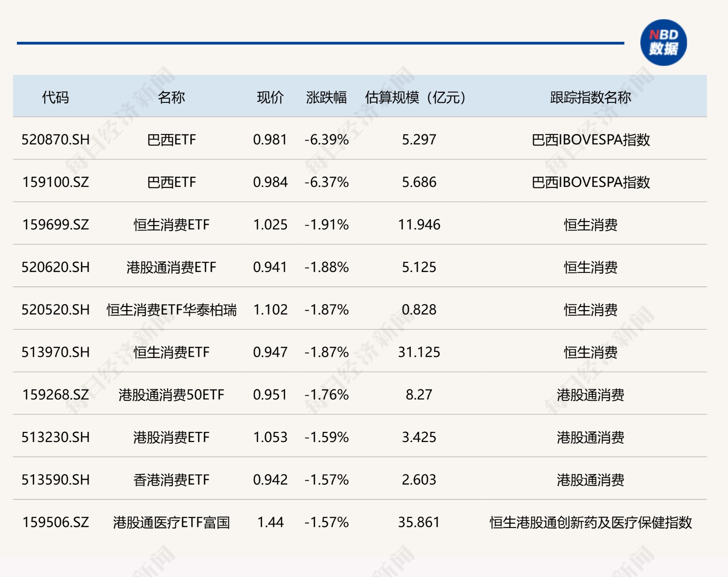Click the 代码 column header
Viewport: 728px width, 577px height.
point(55,97)
